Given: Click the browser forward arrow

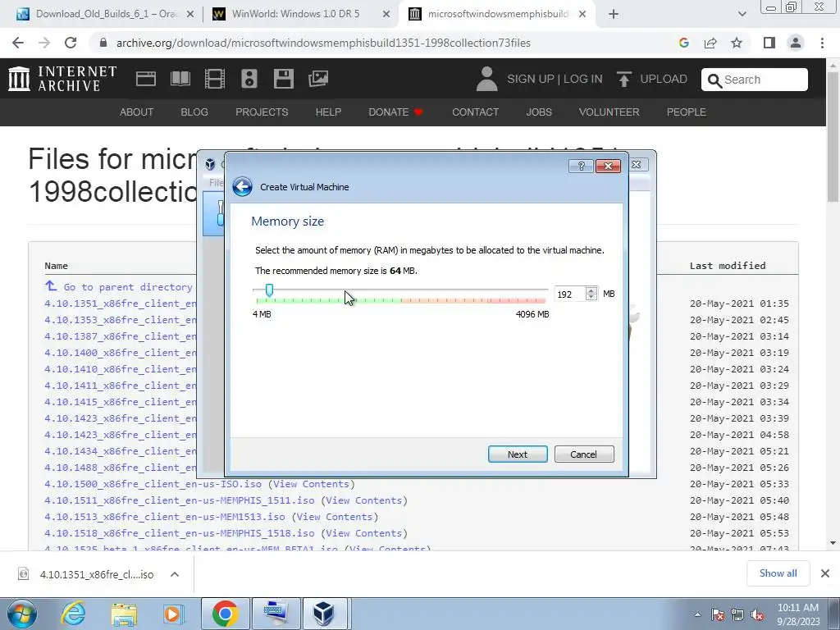Looking at the screenshot, I should point(44,43).
